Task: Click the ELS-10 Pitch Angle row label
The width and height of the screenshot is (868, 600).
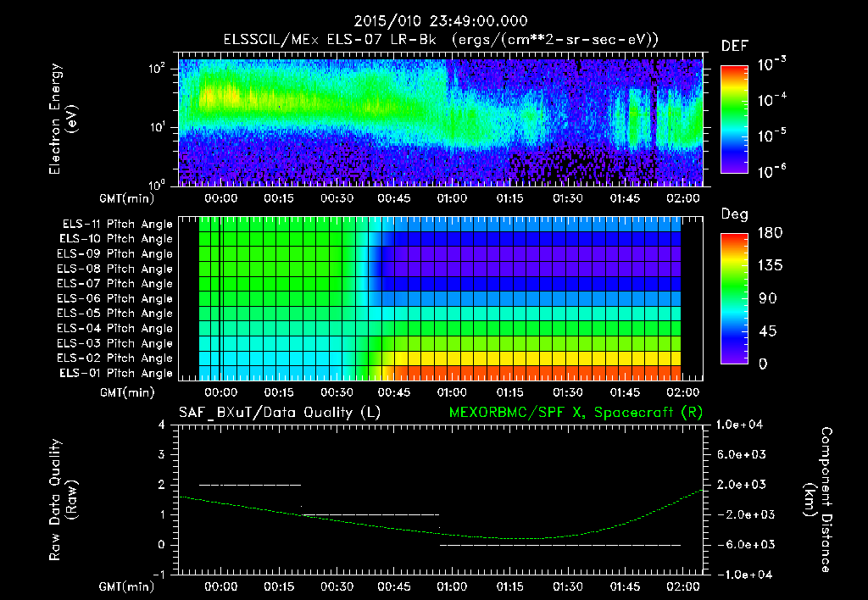Action: tap(116, 239)
